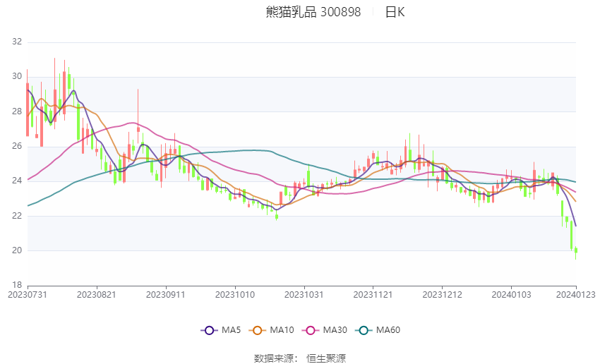Click x-axis date label 20230911
The image size is (600, 364).
(x=166, y=295)
